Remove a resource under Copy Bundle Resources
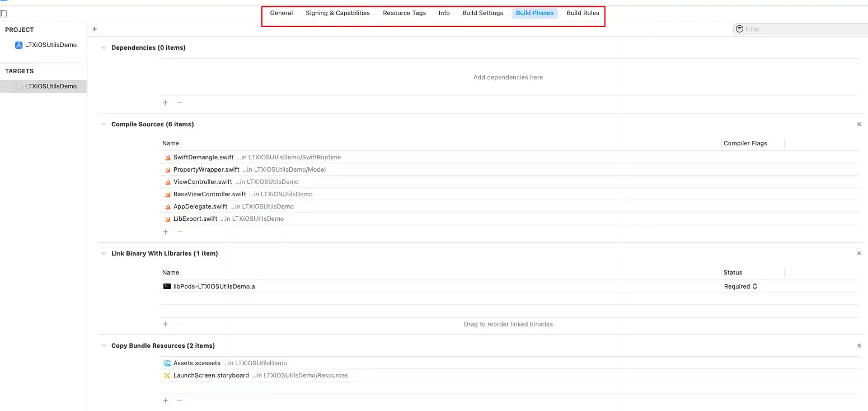The height and width of the screenshot is (411, 868). 179,400
